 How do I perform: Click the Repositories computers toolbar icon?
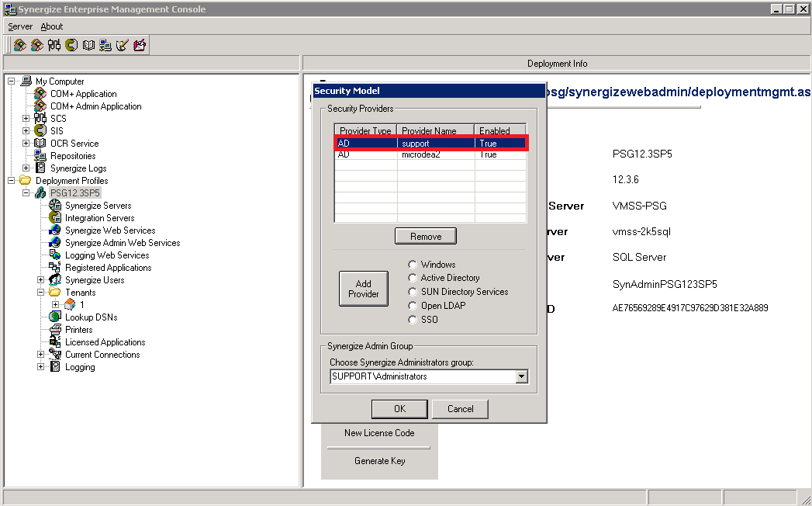click(105, 45)
